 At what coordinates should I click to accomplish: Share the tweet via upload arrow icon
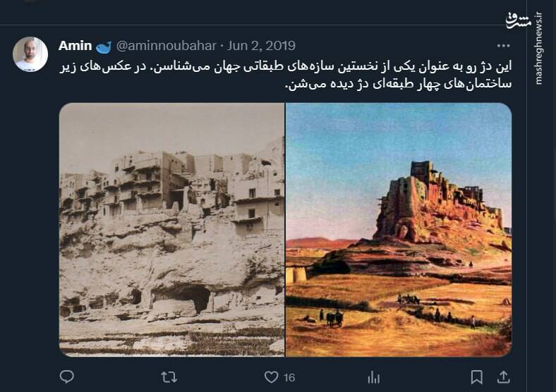[x=503, y=377]
